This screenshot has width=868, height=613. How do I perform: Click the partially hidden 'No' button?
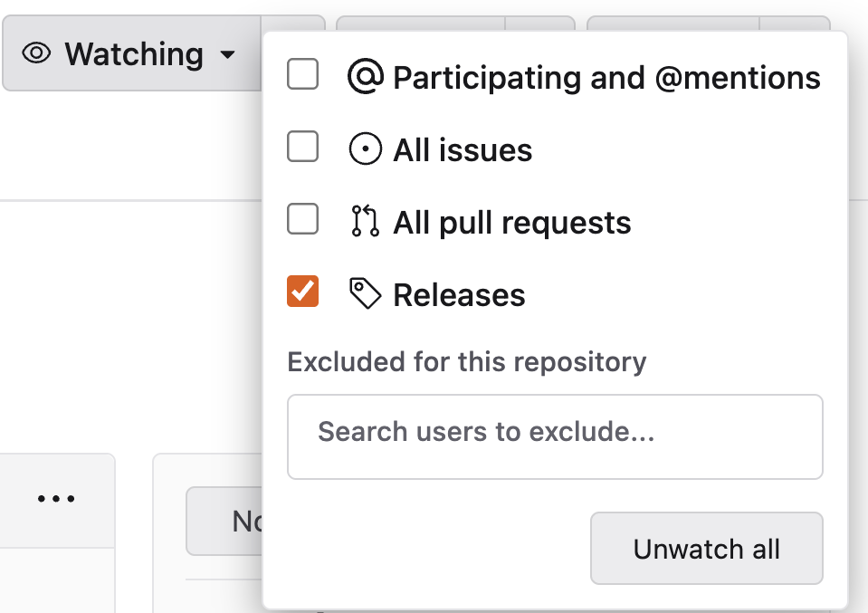pos(224,521)
